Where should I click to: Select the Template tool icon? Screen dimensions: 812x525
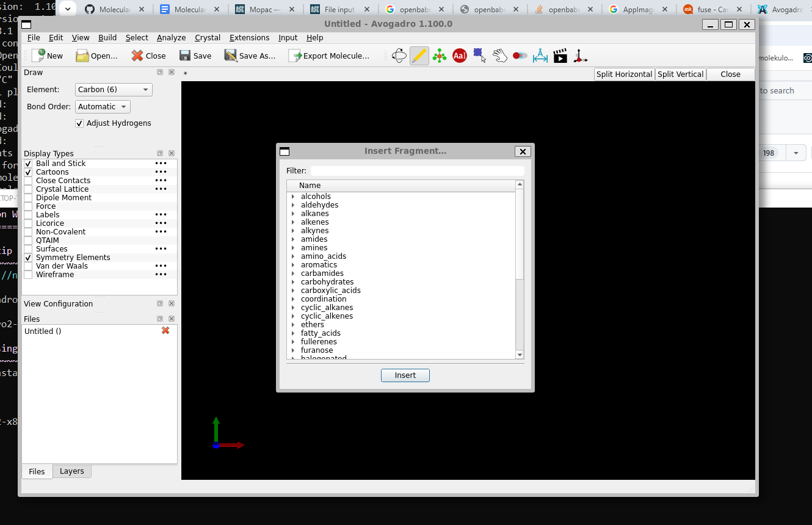[x=440, y=56]
